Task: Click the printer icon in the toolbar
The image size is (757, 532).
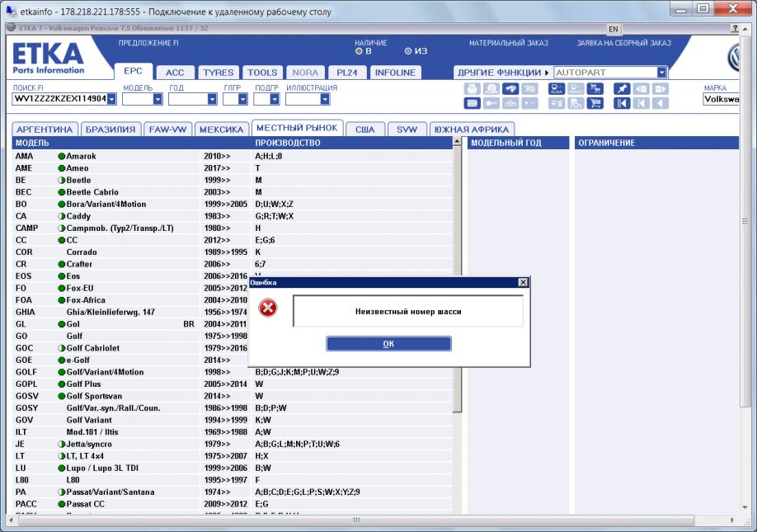Action: pyautogui.click(x=473, y=89)
